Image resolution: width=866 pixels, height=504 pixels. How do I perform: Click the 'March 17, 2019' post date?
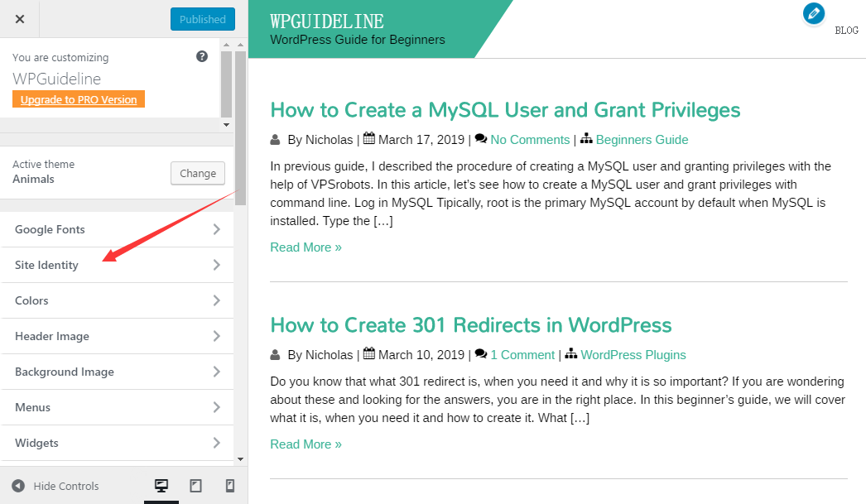click(x=421, y=140)
